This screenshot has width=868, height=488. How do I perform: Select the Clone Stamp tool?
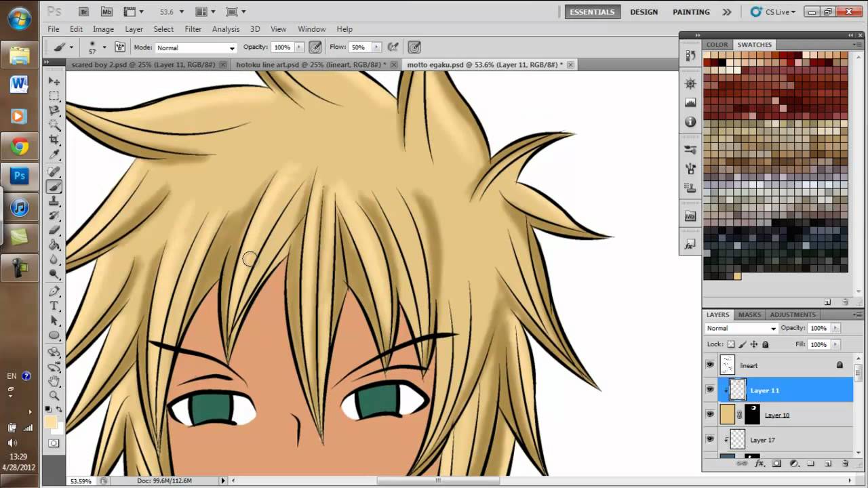point(54,201)
